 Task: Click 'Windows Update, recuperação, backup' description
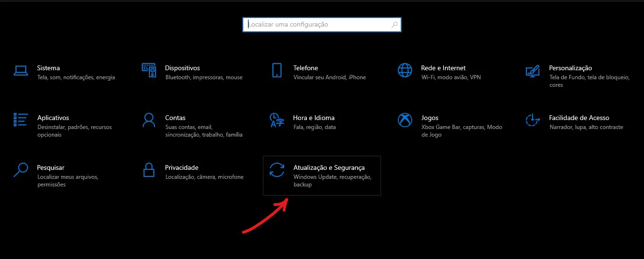332,181
